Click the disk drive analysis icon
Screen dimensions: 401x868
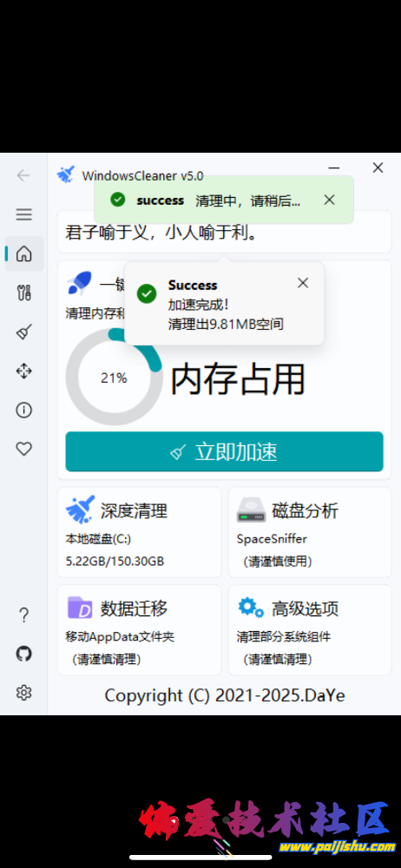pyautogui.click(x=252, y=510)
